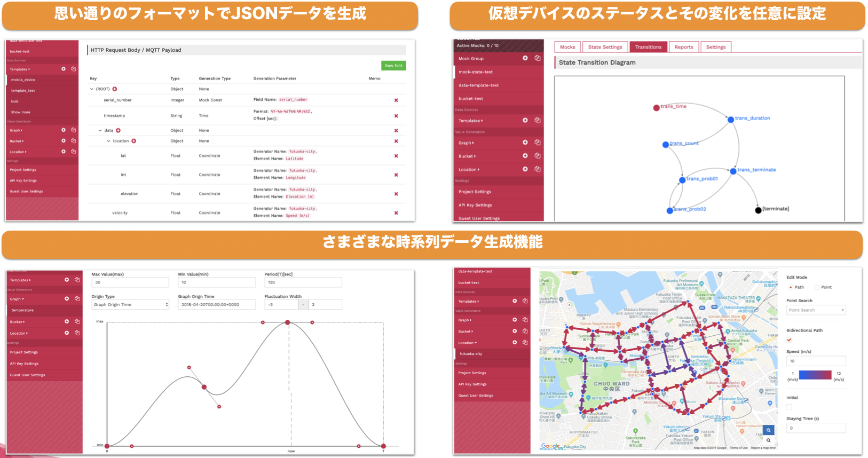
Task: Remove the lat row via its red X
Action: [396, 156]
